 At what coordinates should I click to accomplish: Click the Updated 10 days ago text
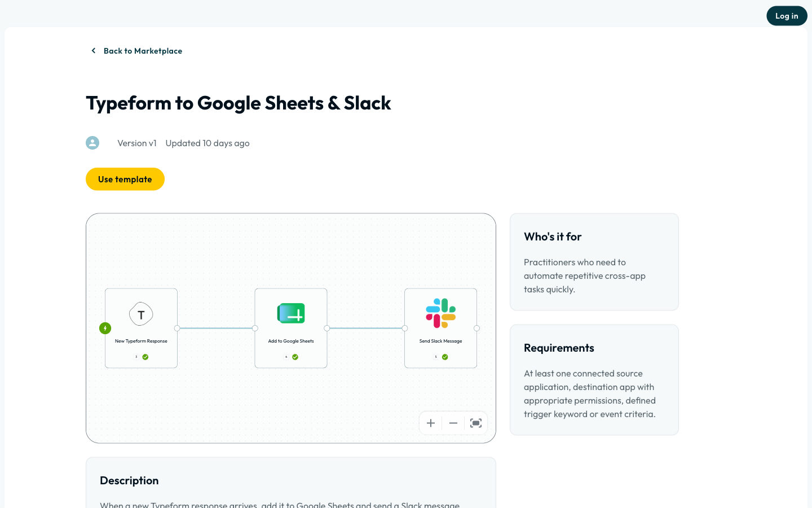click(208, 143)
